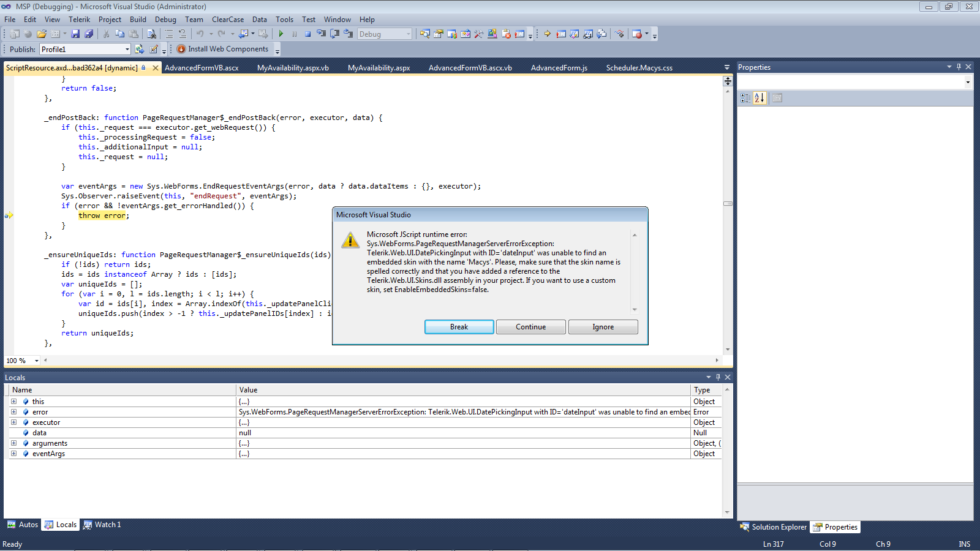Image resolution: width=980 pixels, height=551 pixels.
Task: Open the Properties object selector dropdown
Action: [968, 82]
